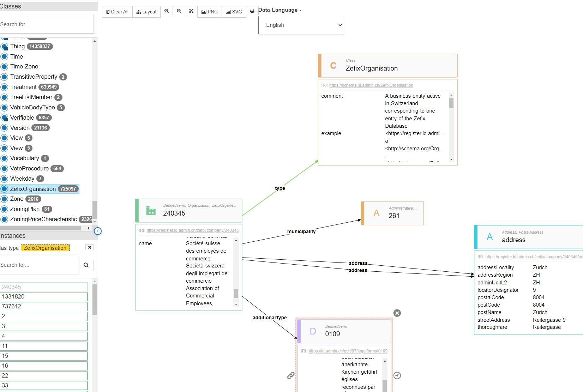
Task: Select instance 1331820 from the list
Action: point(44,297)
